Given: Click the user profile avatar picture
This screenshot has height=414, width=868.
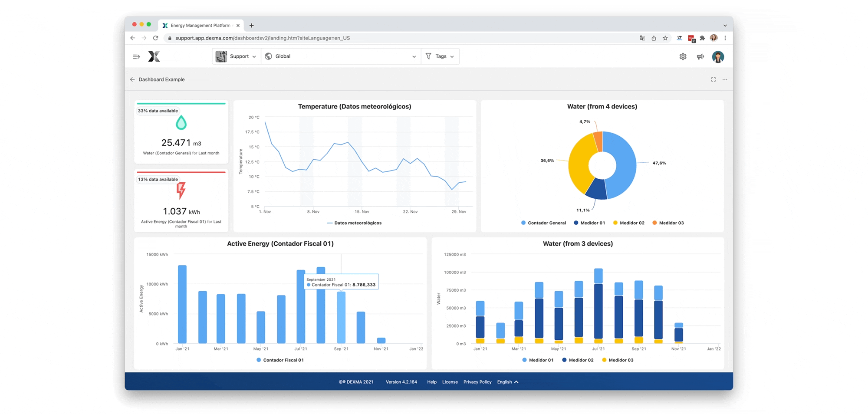Looking at the screenshot, I should pos(718,56).
